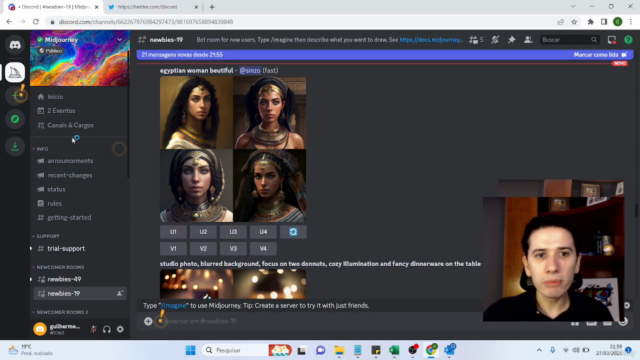The width and height of the screenshot is (640, 360).
Task: Open Discord direct messages home icon
Action: tap(15, 44)
